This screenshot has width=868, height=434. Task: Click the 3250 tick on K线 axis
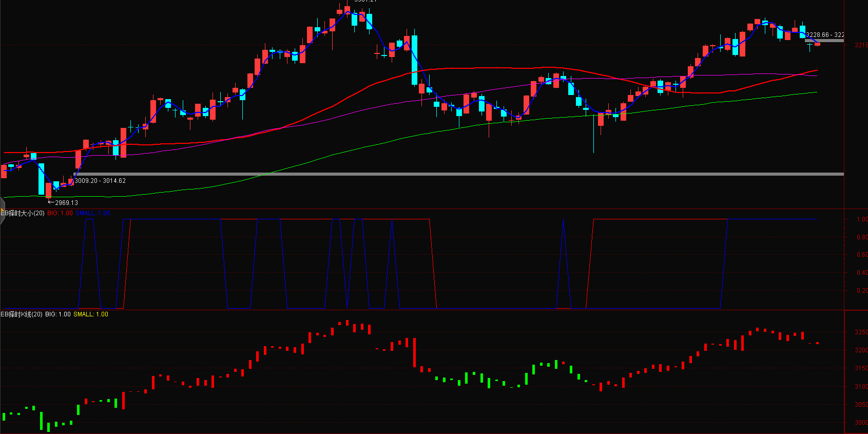point(861,332)
